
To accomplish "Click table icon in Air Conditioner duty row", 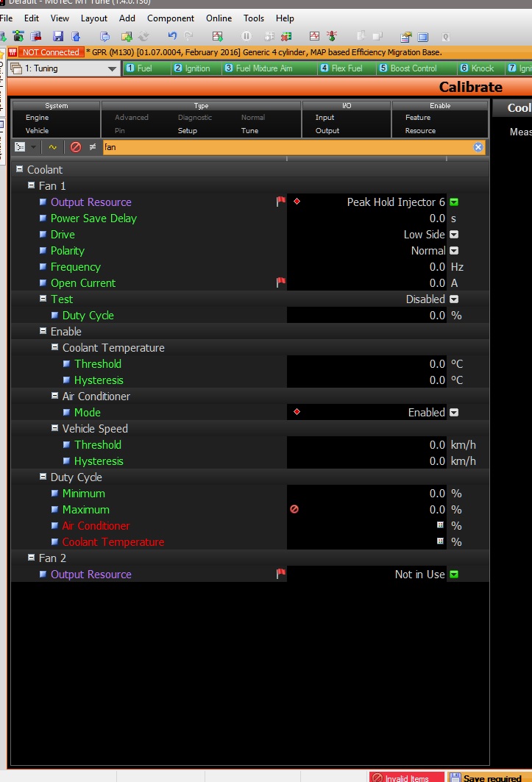I will click(440, 525).
